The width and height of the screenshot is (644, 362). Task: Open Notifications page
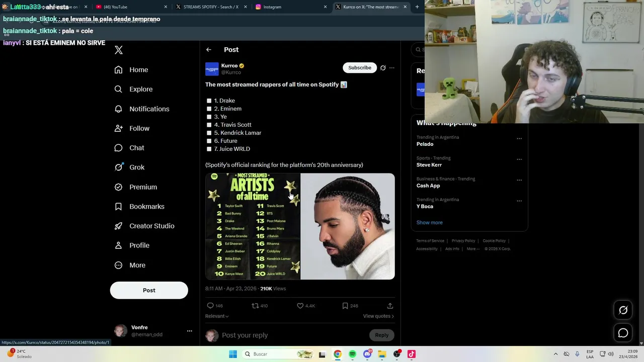(x=142, y=109)
